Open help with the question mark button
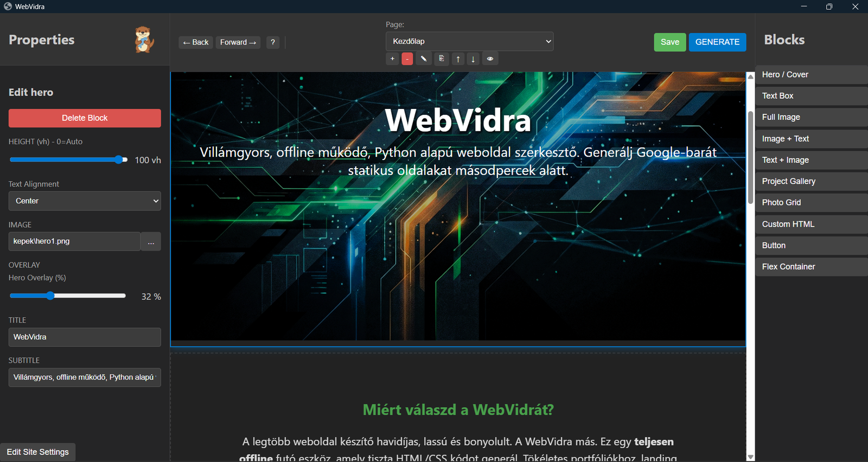Viewport: 868px width, 462px height. pos(273,42)
